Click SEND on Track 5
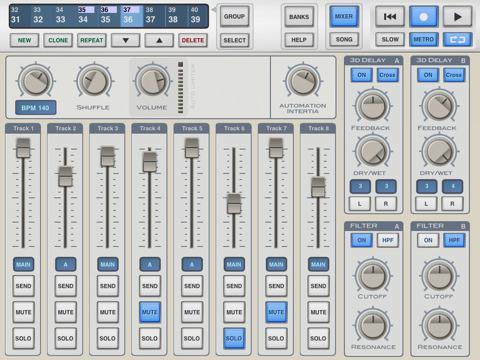The image size is (480, 360). pos(192,286)
